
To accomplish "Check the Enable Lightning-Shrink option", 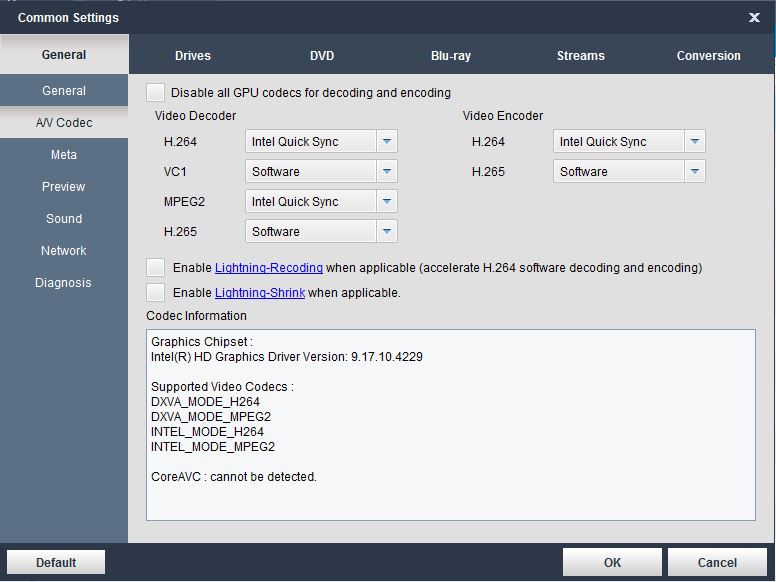I will pos(156,293).
